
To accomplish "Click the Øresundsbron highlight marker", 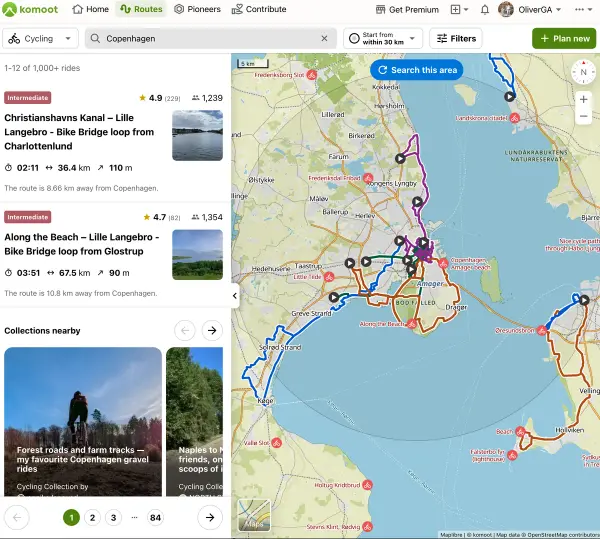I will pyautogui.click(x=541, y=330).
